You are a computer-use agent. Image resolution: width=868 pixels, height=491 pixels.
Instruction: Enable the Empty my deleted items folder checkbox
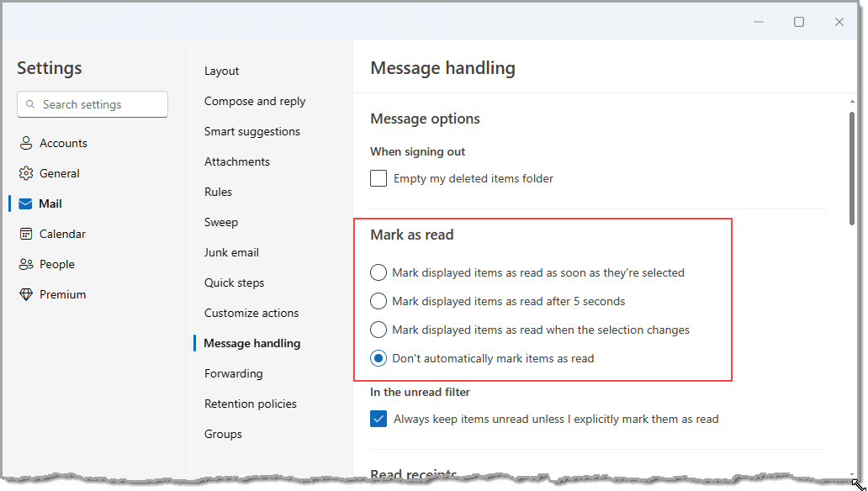(378, 178)
